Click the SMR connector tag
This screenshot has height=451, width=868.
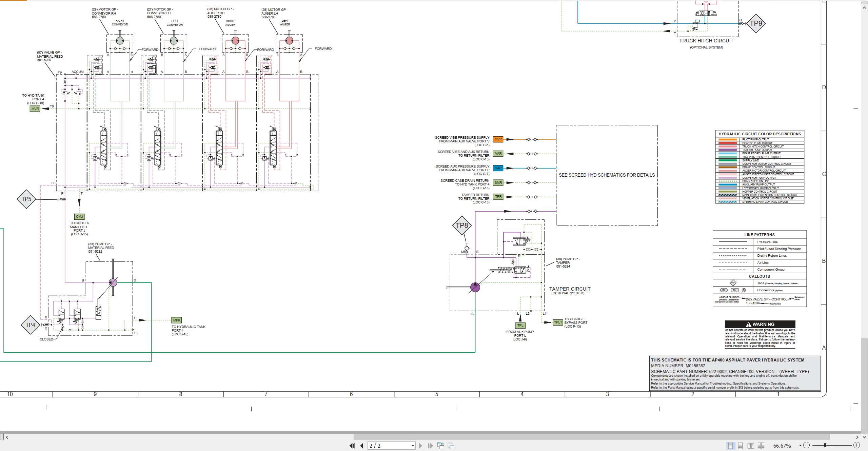pyautogui.click(x=498, y=182)
